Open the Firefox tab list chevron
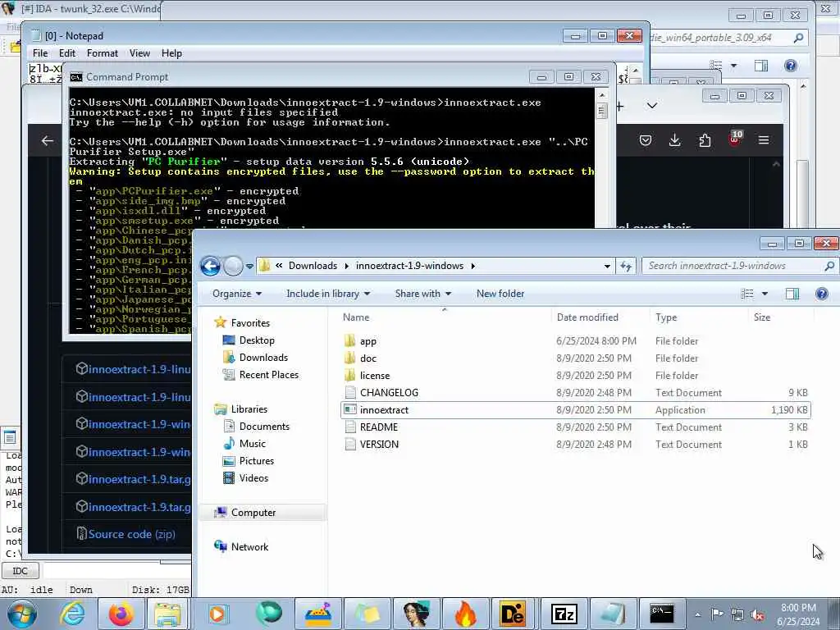The width and height of the screenshot is (840, 630). click(652, 106)
